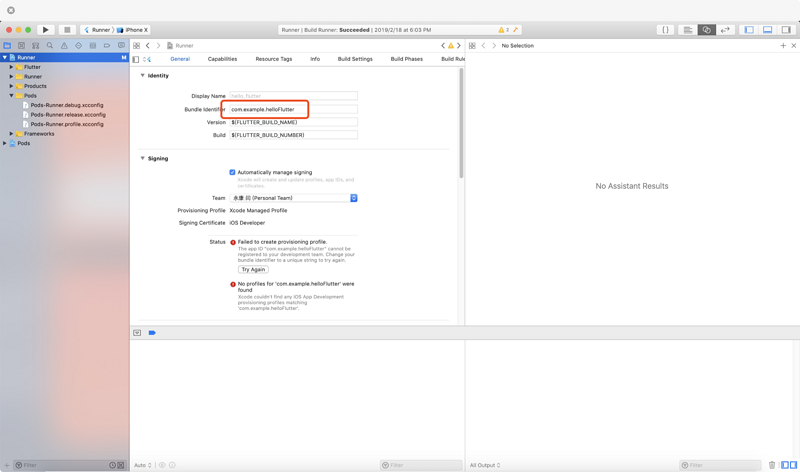Switch to the Build Phases tab
800x472 pixels.
point(407,59)
